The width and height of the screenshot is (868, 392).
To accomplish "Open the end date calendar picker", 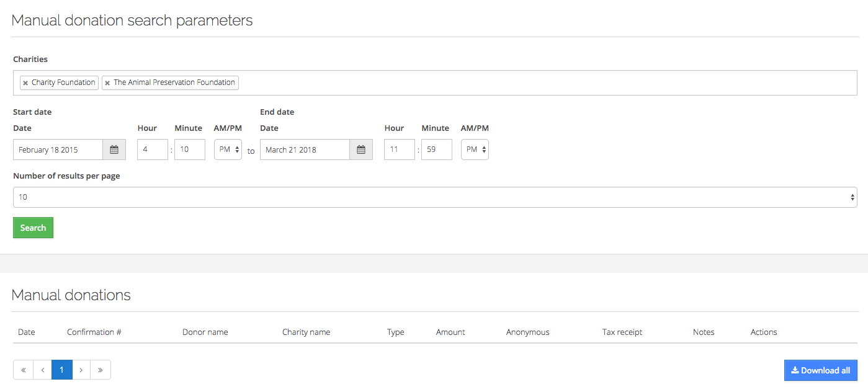I will pos(361,150).
